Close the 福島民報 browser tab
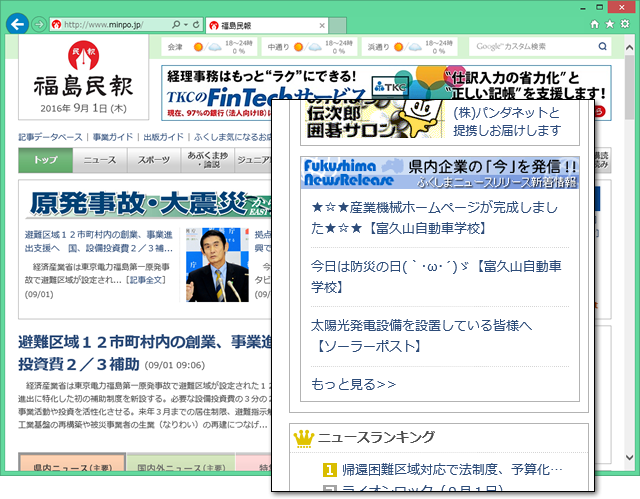The width and height of the screenshot is (640, 499). (x=322, y=25)
